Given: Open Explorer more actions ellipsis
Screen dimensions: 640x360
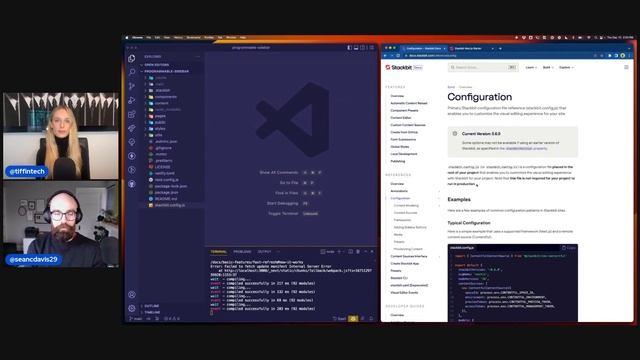Looking at the screenshot, I should pos(198,56).
